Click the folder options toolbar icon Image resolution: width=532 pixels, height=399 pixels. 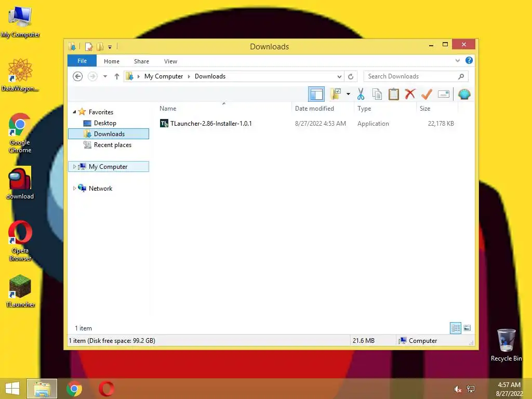pyautogui.click(x=336, y=94)
